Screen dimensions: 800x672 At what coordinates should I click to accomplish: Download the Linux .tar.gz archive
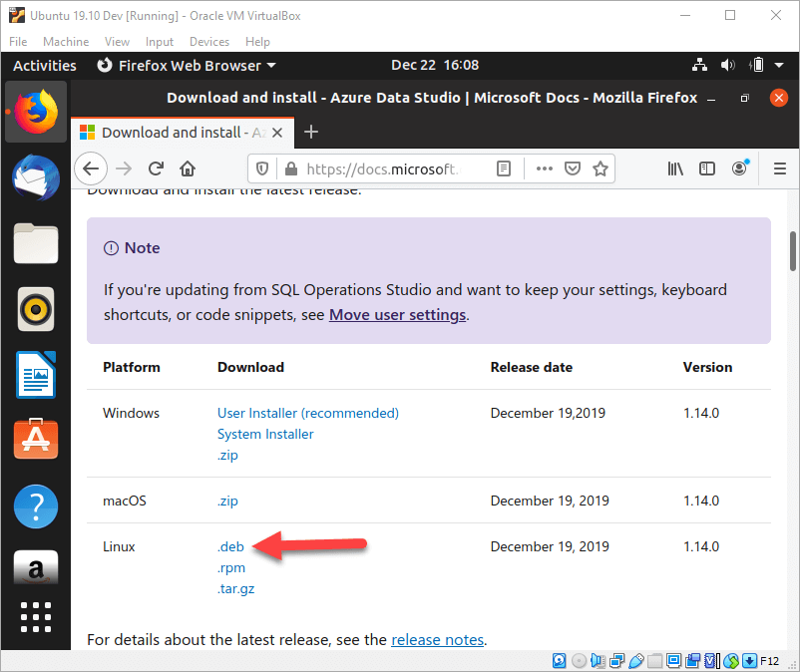point(235,589)
